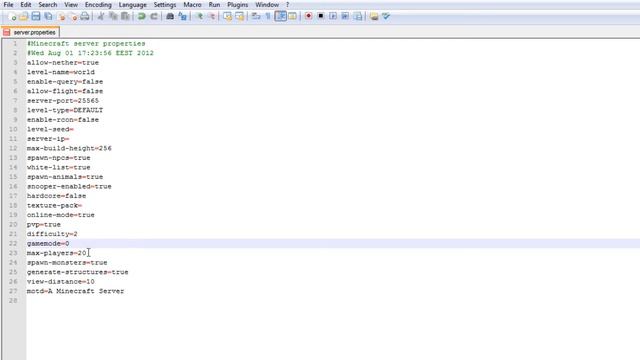Open user defined language dialog icon
640x360 pixels.
292,16
